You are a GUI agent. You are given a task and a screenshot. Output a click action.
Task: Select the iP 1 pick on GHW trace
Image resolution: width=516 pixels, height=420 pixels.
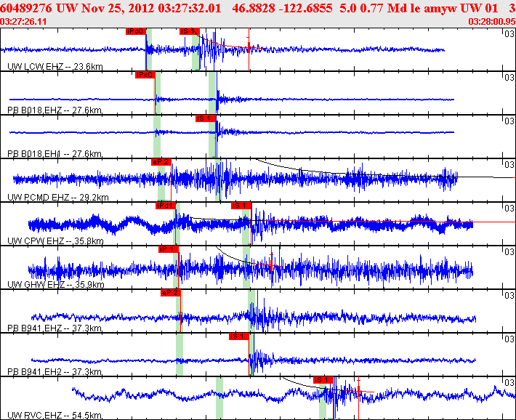point(168,249)
